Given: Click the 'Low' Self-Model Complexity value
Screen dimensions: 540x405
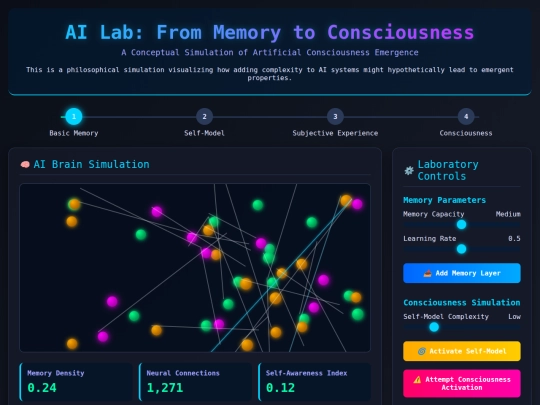Looking at the screenshot, I should (x=515, y=316).
